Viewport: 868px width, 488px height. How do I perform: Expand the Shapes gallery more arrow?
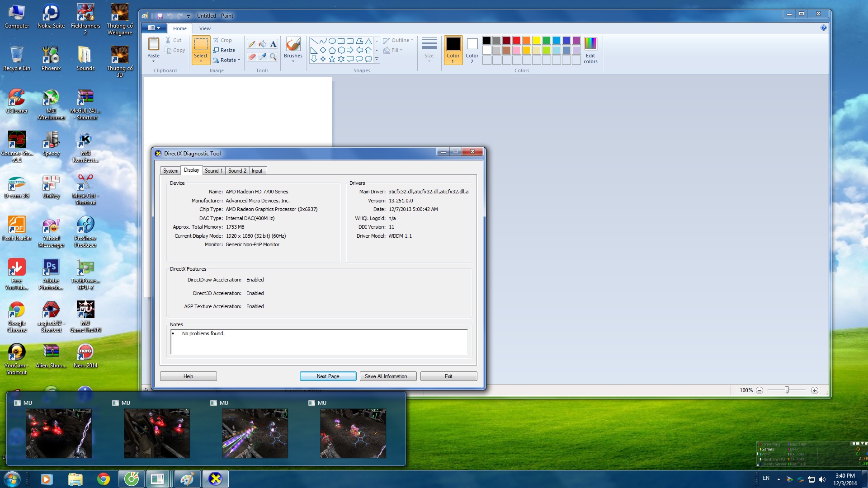pyautogui.click(x=377, y=59)
